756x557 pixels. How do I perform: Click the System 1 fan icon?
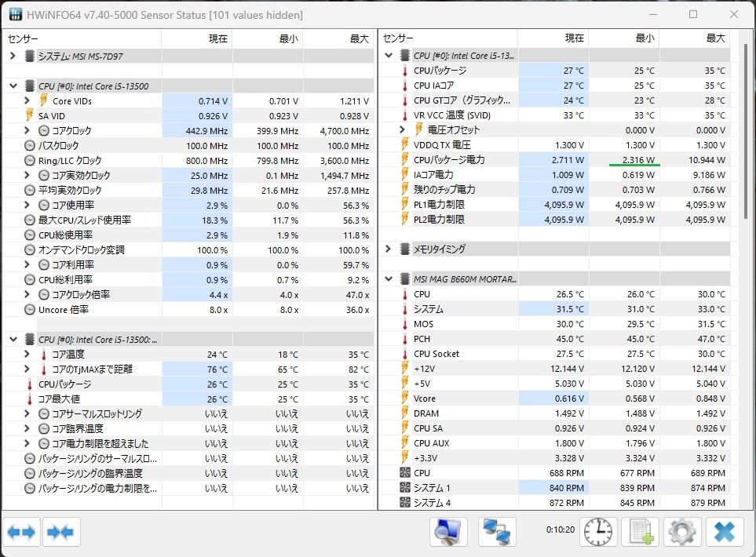(405, 488)
